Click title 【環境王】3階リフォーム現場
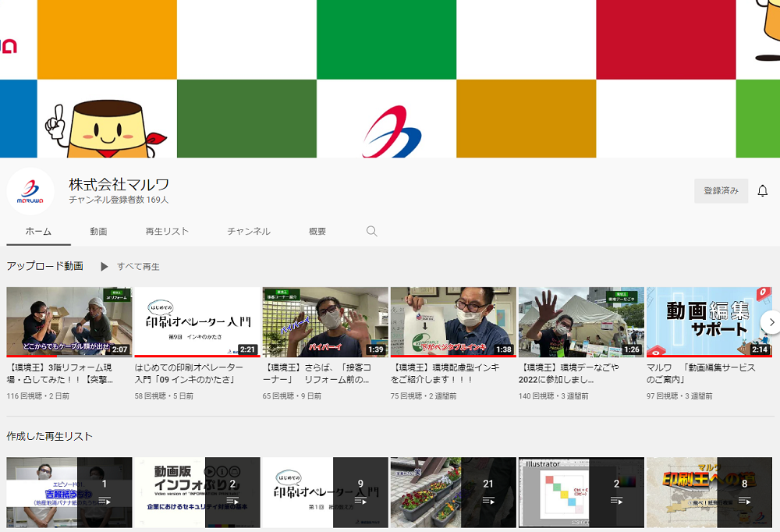 tap(60, 373)
